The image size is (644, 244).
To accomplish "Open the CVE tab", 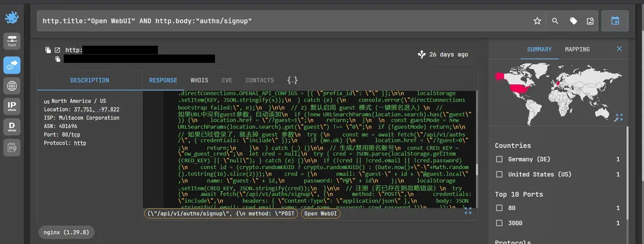I will pyautogui.click(x=227, y=80).
